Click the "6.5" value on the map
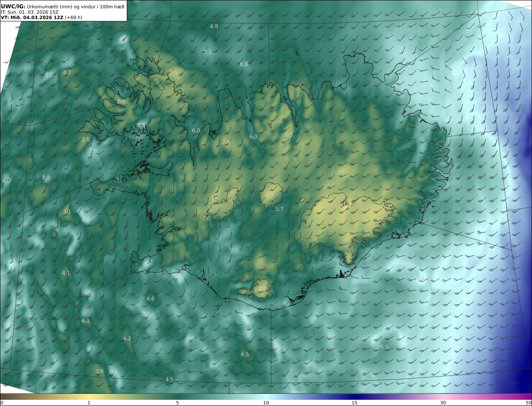 pos(384,347)
